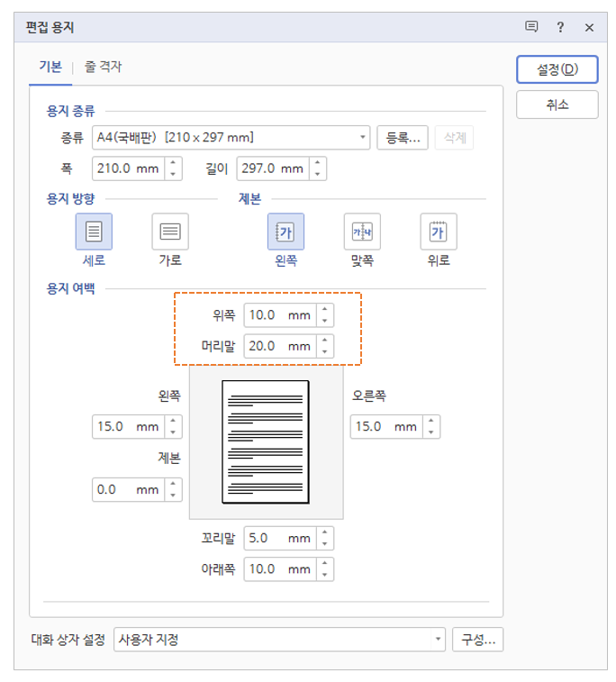The height and width of the screenshot is (682, 616).
Task: Decrease 꼬리말 footer margin with down arrow
Action: coord(325,544)
